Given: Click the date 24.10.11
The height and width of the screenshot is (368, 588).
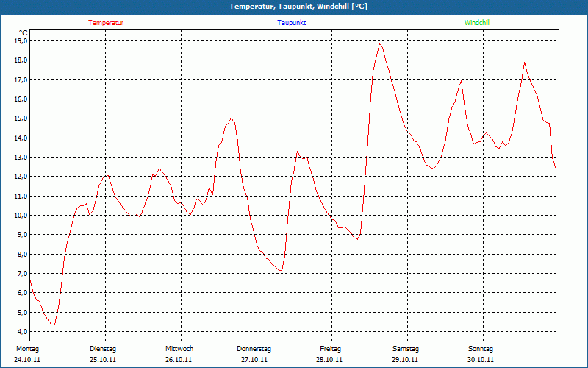Looking at the screenshot, I should point(27,360).
